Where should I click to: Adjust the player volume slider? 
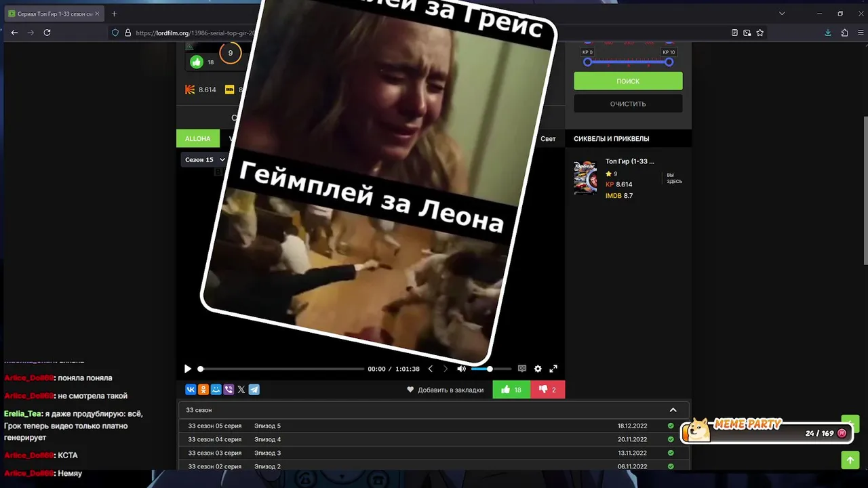[491, 369]
